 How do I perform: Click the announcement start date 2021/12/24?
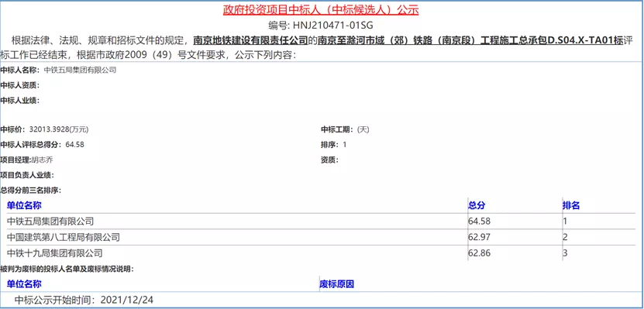click(126, 300)
